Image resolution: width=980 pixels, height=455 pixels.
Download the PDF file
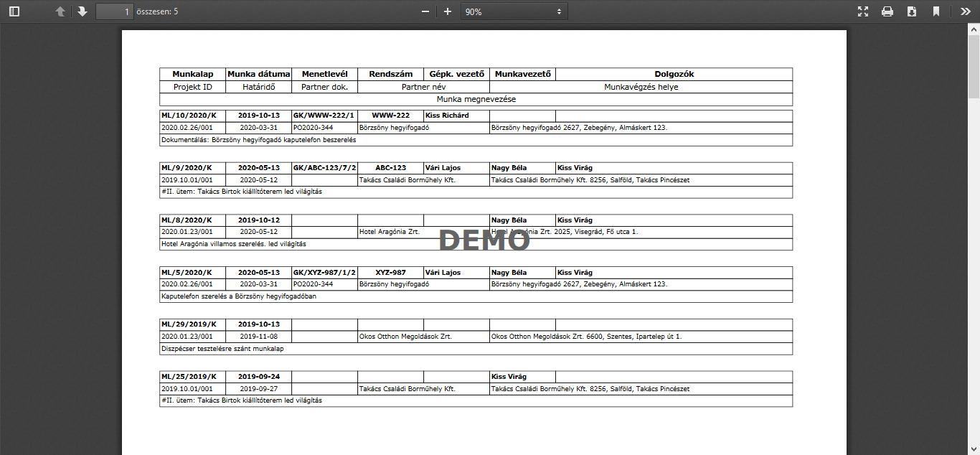[912, 11]
